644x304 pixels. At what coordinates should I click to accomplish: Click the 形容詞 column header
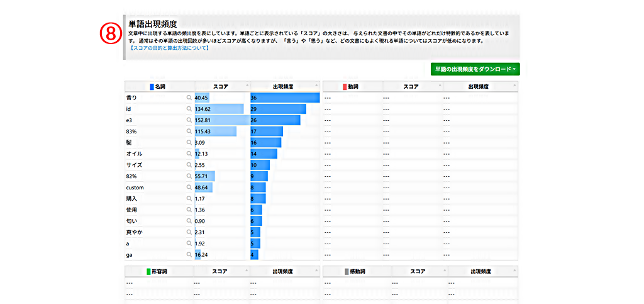pos(159,271)
